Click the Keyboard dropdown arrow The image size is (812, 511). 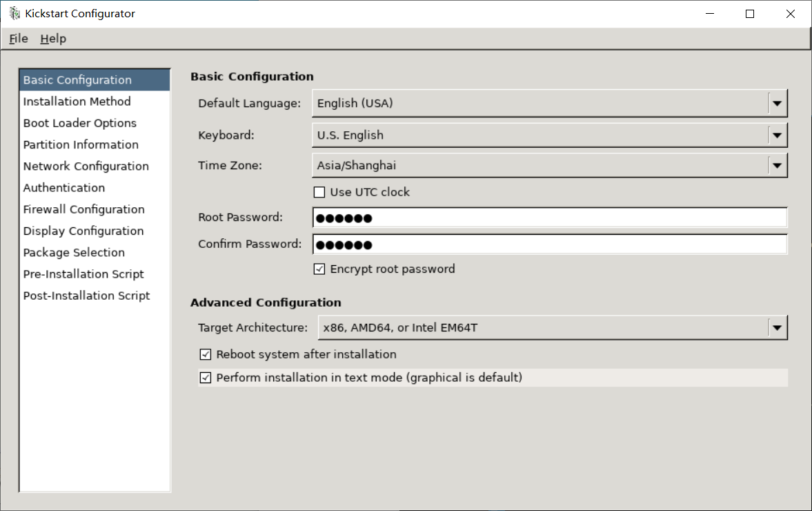[777, 135]
